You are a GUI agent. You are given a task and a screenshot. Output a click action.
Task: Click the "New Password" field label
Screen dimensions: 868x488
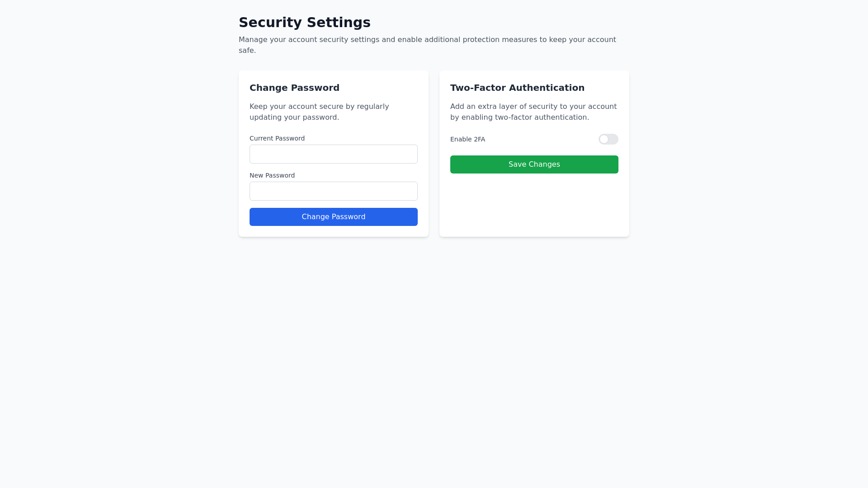coord(272,175)
